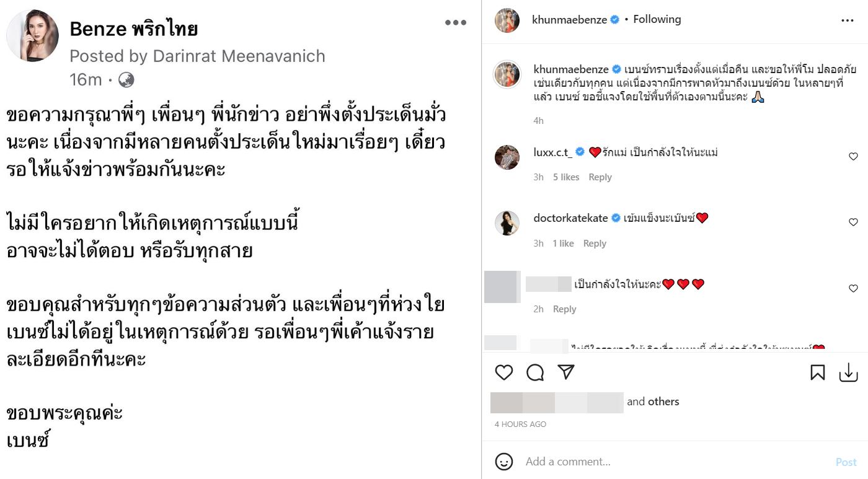Open the ellipsis menu beside Following

pos(847,19)
